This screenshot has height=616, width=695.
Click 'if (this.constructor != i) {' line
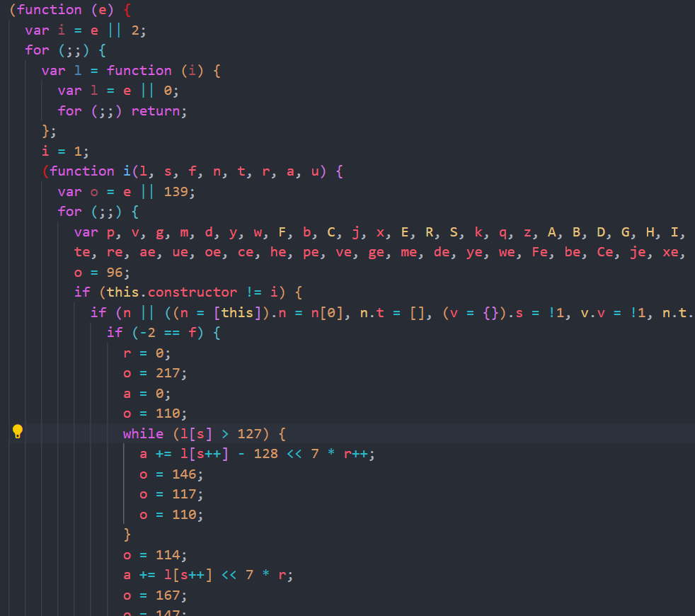tap(188, 292)
